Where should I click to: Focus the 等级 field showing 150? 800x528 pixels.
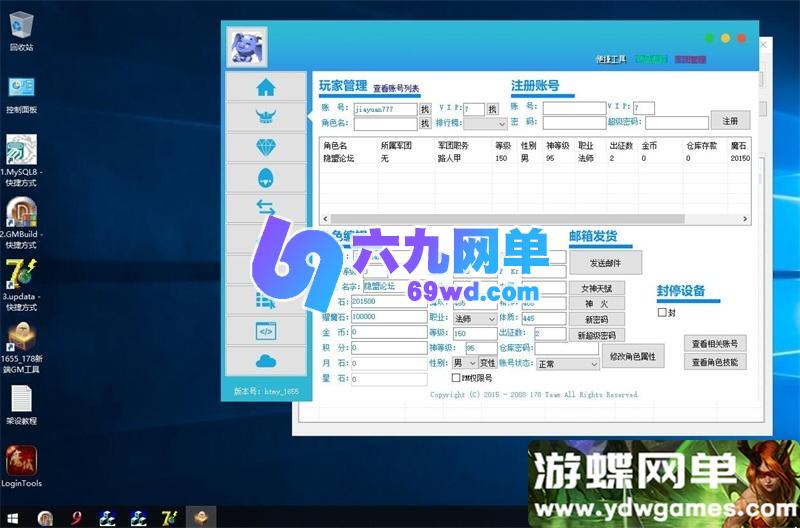(475, 334)
